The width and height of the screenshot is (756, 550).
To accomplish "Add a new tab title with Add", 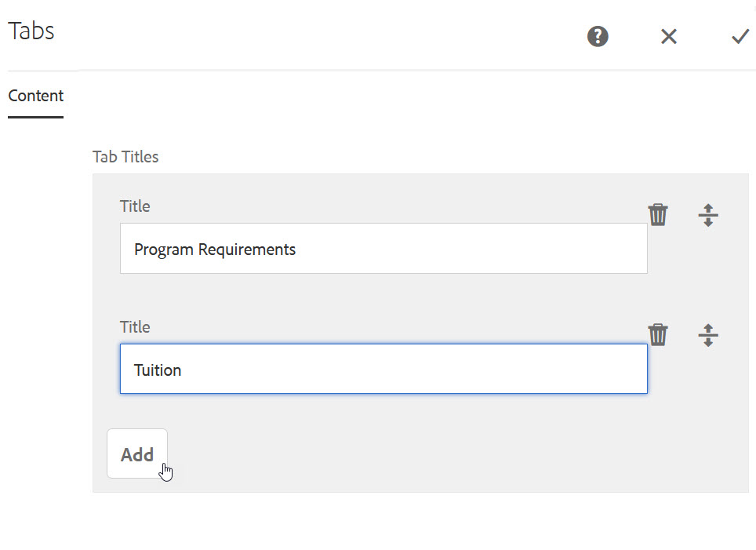I will (137, 453).
